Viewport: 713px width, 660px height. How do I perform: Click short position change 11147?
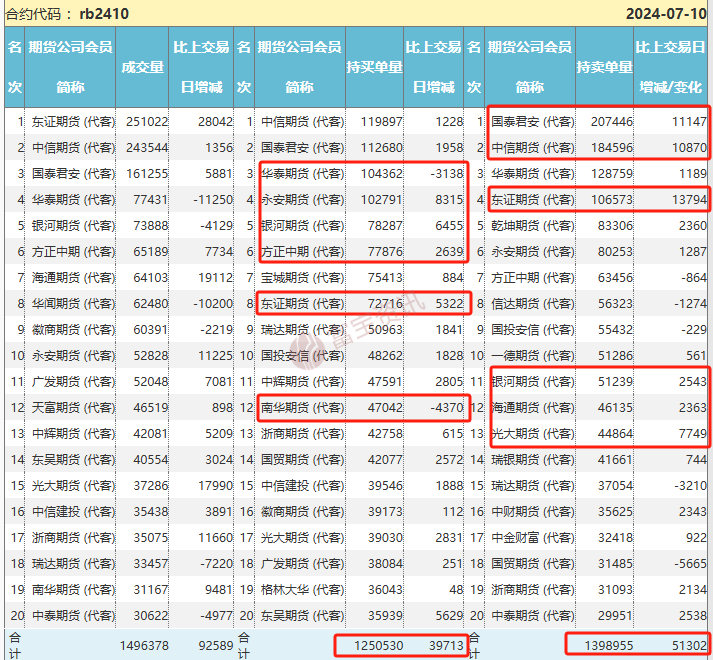(689, 121)
